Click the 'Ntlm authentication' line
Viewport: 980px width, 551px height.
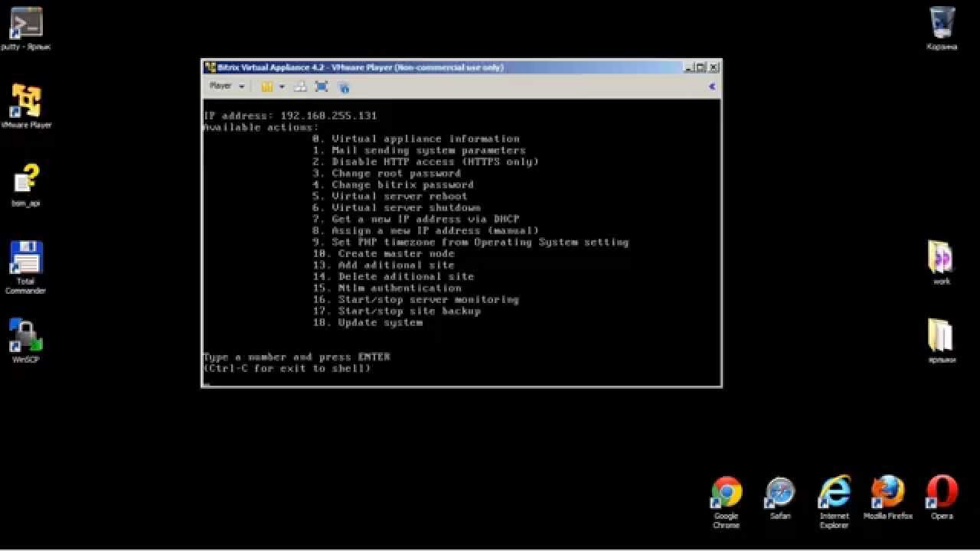coord(387,288)
